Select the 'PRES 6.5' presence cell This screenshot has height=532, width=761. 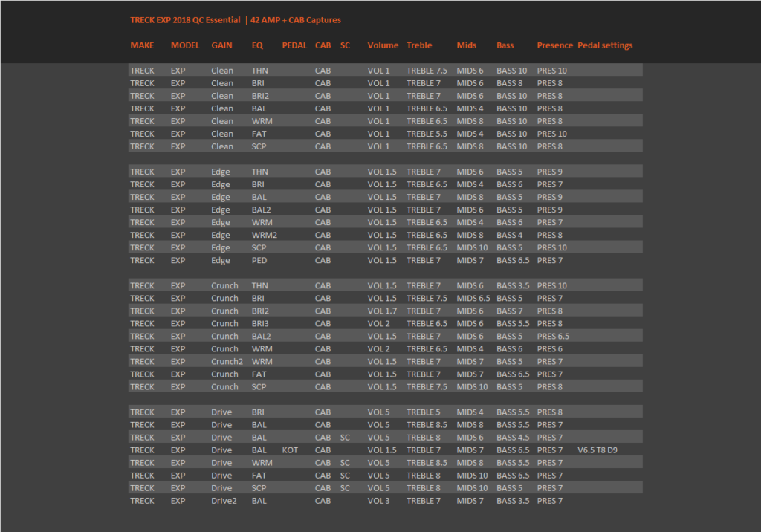click(x=553, y=337)
